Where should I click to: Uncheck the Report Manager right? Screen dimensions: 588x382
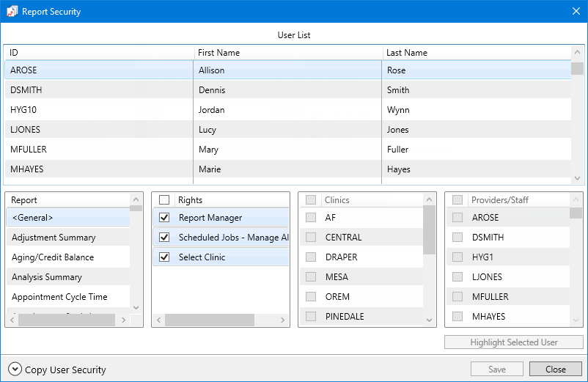point(164,218)
